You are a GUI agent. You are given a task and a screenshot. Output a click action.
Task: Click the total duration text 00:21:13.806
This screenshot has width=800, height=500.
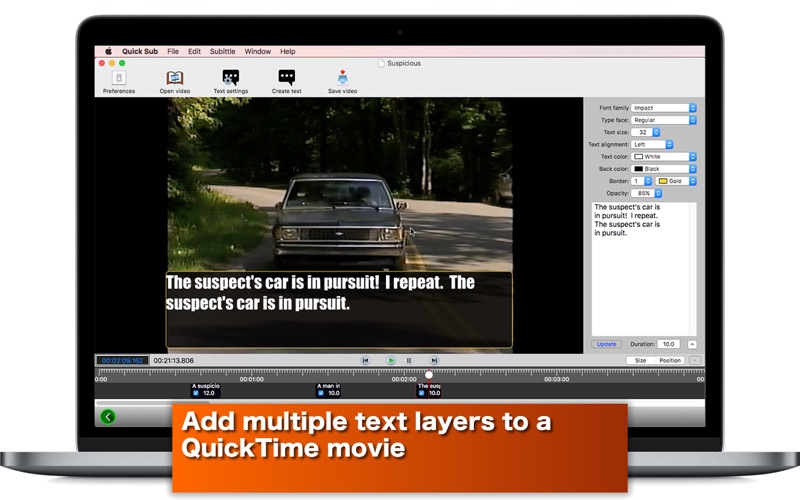[x=173, y=360]
